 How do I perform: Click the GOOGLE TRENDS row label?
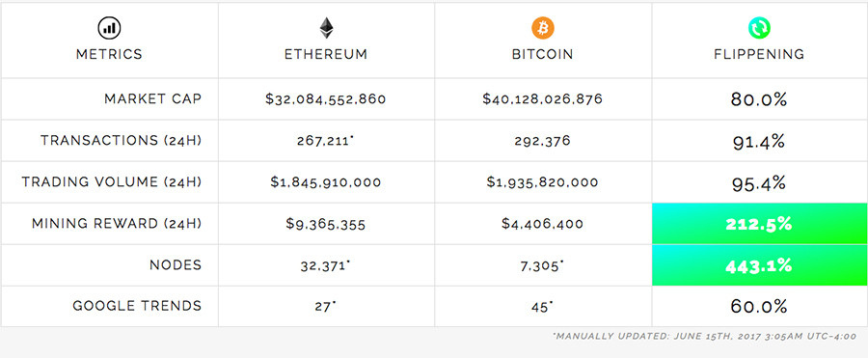click(x=137, y=306)
